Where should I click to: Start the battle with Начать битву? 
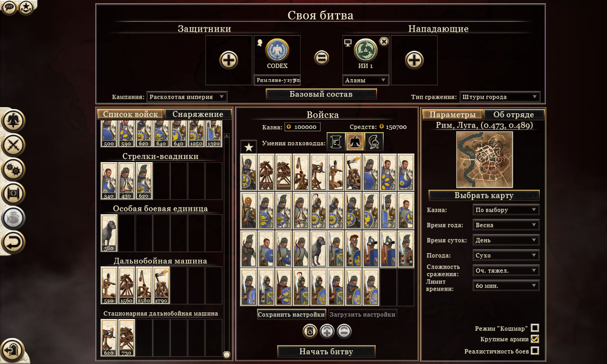click(x=326, y=351)
